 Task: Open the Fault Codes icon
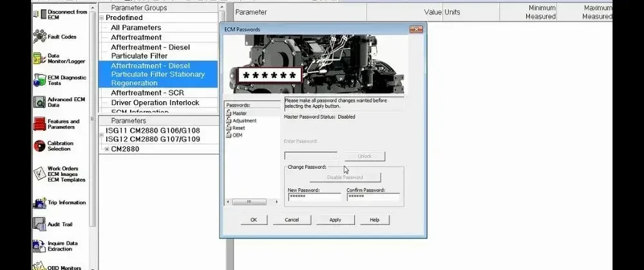tap(39, 37)
